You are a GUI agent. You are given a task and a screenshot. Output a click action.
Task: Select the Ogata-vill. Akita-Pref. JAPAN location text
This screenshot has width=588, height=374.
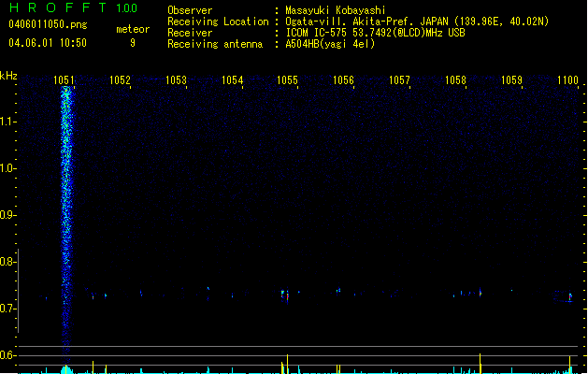click(x=417, y=22)
